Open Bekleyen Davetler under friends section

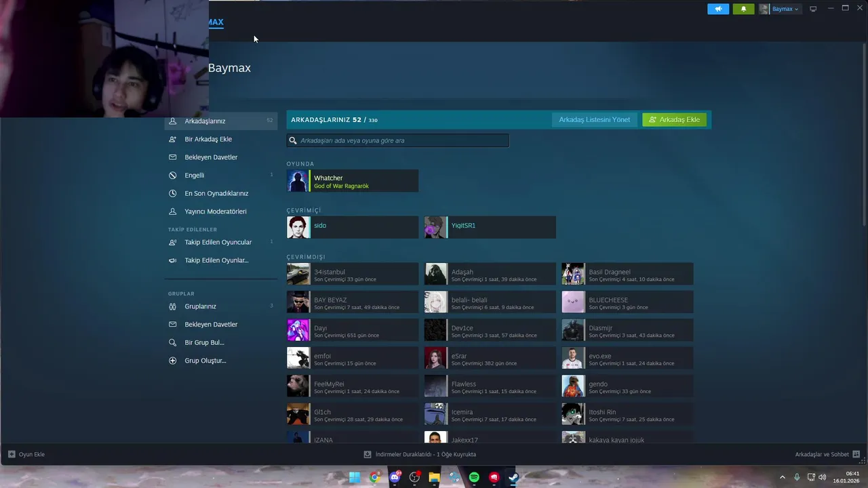(x=211, y=157)
